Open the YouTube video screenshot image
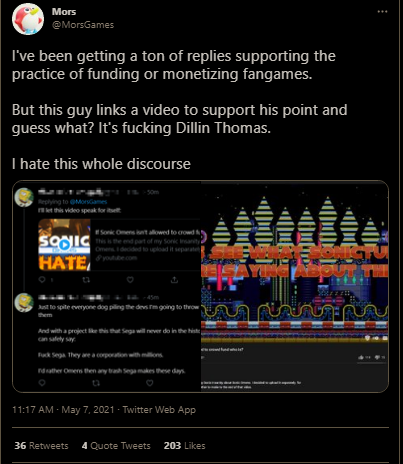Viewport: 403px width, 464px height. coord(295,287)
